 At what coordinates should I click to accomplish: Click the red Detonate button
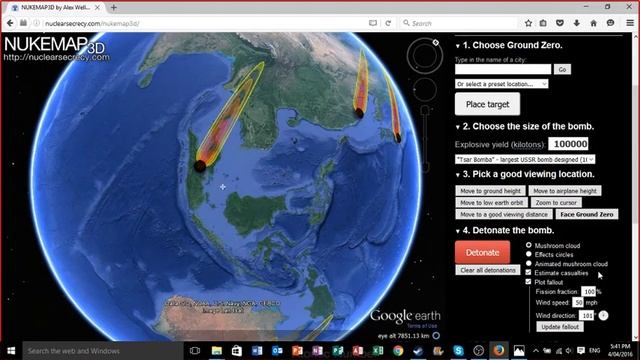pyautogui.click(x=482, y=252)
